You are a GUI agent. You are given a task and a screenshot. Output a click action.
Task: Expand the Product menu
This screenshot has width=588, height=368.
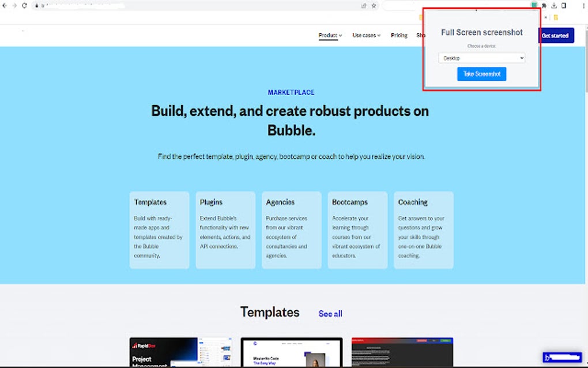pos(329,35)
